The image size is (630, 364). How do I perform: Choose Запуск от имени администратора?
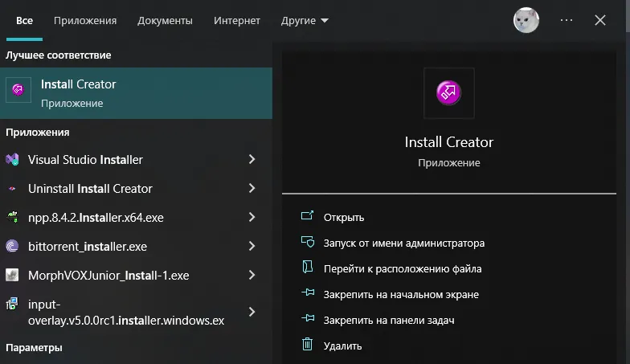point(403,243)
